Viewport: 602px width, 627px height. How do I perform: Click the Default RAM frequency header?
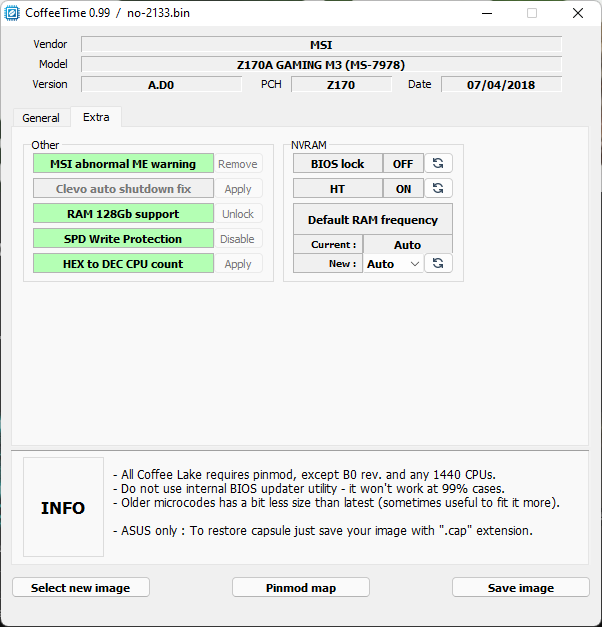373,219
